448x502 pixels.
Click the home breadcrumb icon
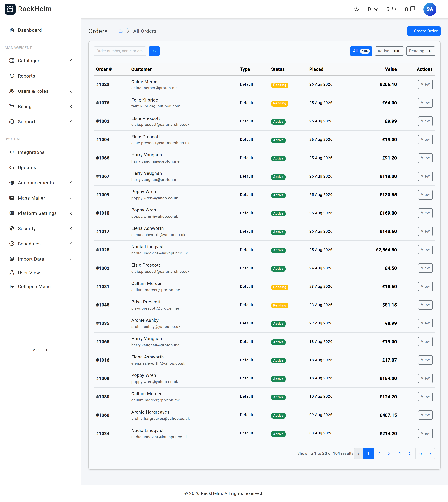121,31
